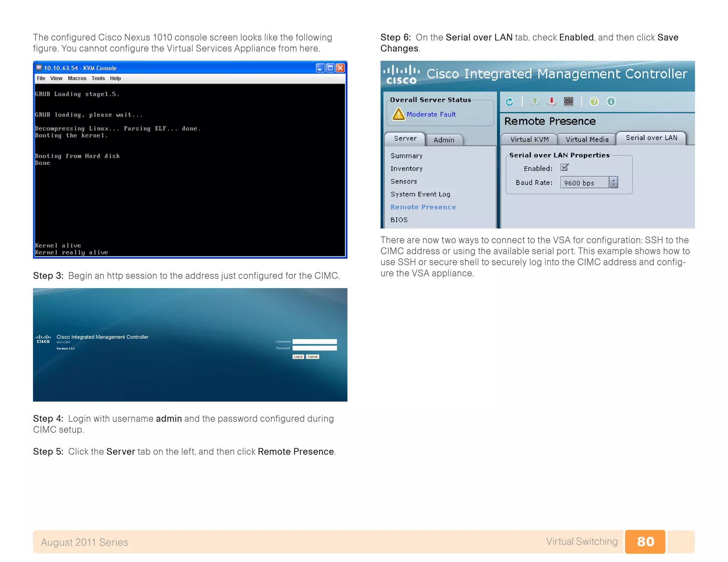Image resolution: width=728 pixels, height=562 pixels.
Task: Toggle the Serial over LAN Enabled checkbox
Action: (564, 168)
